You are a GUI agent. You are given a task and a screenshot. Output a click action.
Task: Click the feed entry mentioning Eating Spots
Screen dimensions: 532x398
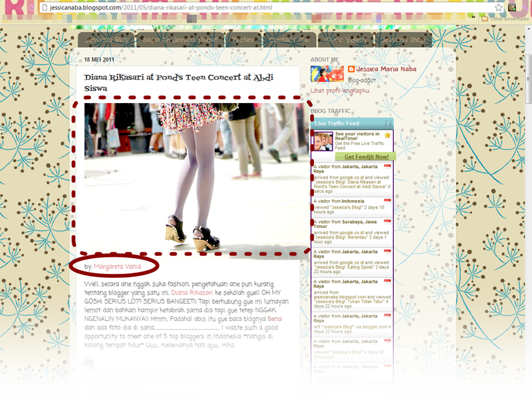click(352, 262)
